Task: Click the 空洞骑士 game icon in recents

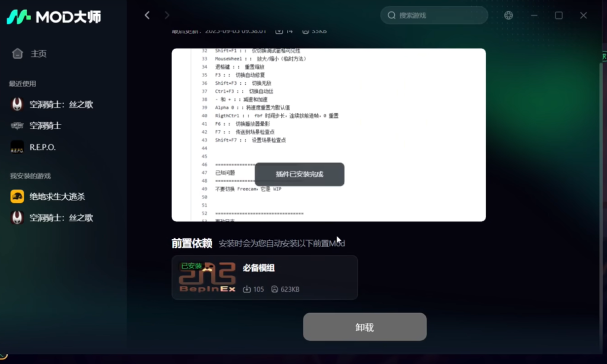Action: click(x=17, y=126)
